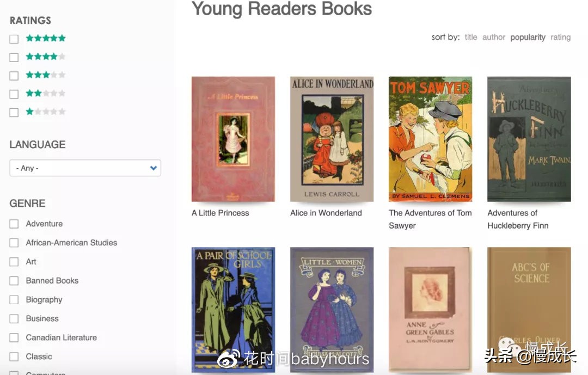
Task: Sort books by popularity
Action: pos(528,38)
